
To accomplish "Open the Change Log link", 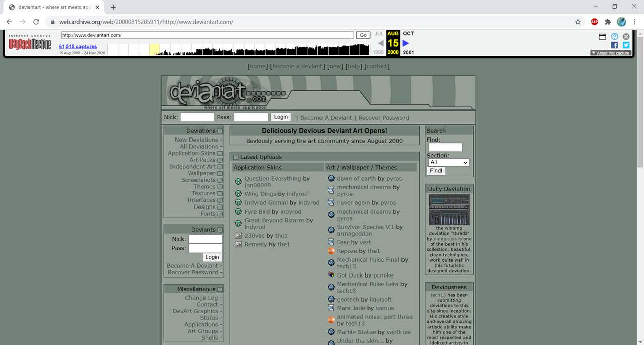I will (201, 298).
